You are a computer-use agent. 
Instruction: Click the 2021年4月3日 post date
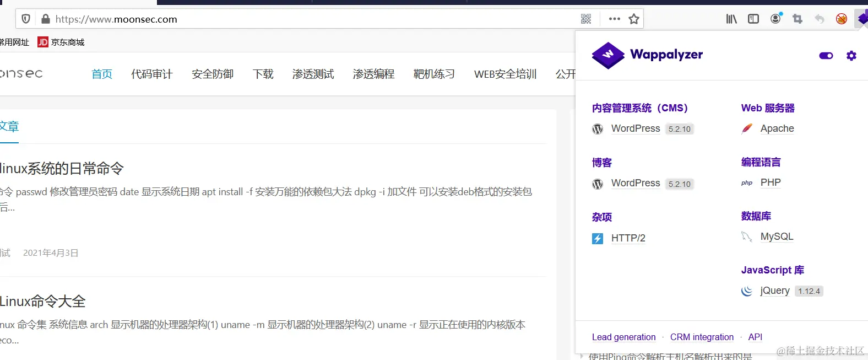point(51,253)
